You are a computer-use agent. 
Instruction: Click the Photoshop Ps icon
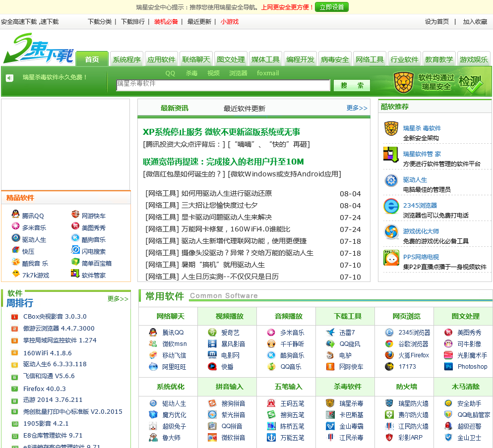pyautogui.click(x=448, y=366)
